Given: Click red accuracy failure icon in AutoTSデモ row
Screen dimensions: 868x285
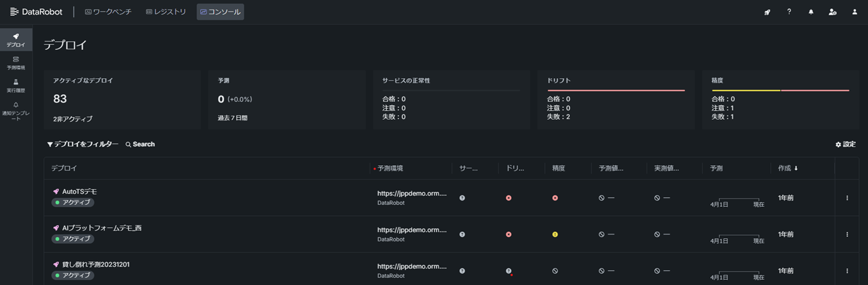Looking at the screenshot, I should (555, 198).
